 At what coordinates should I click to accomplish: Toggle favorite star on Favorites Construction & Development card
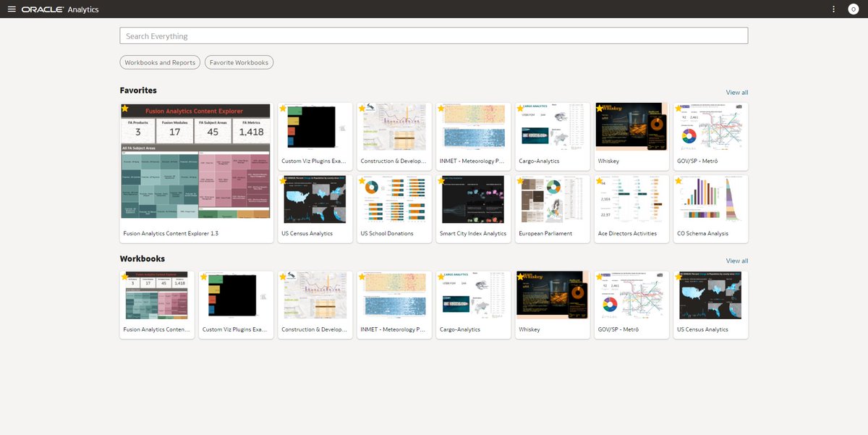(x=361, y=109)
